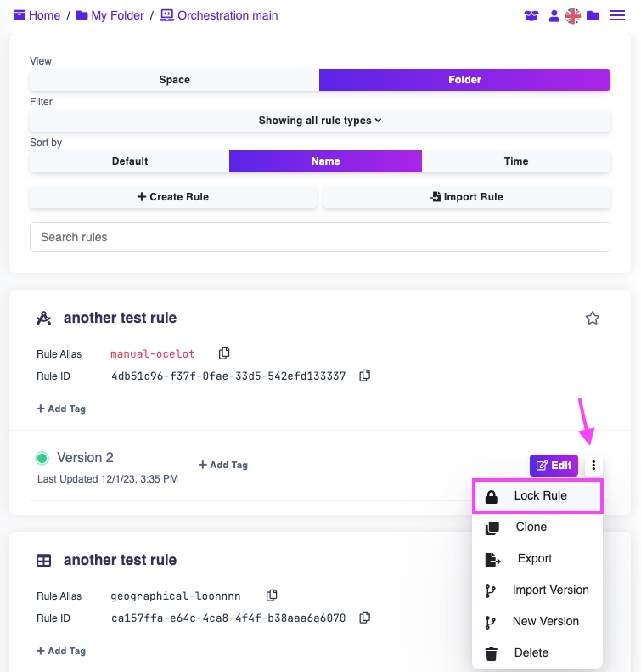Switch view to Space
The width and height of the screenshot is (641, 672).
click(x=174, y=80)
